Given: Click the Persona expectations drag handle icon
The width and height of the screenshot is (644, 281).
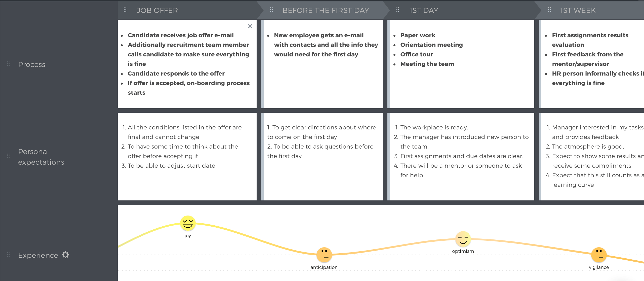Looking at the screenshot, I should click(8, 157).
